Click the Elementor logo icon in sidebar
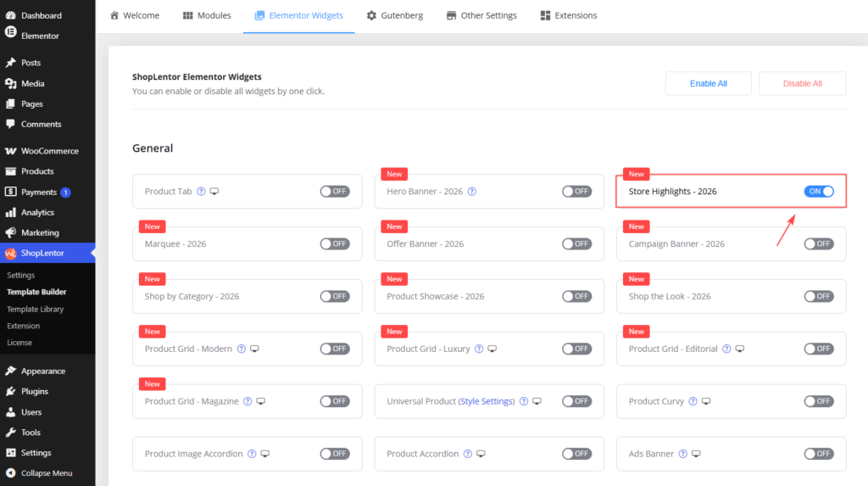 pyautogui.click(x=10, y=33)
